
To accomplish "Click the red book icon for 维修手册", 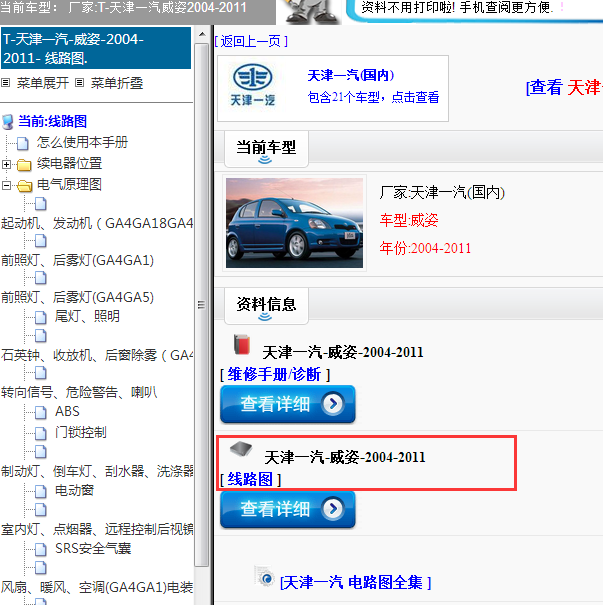I will (242, 344).
